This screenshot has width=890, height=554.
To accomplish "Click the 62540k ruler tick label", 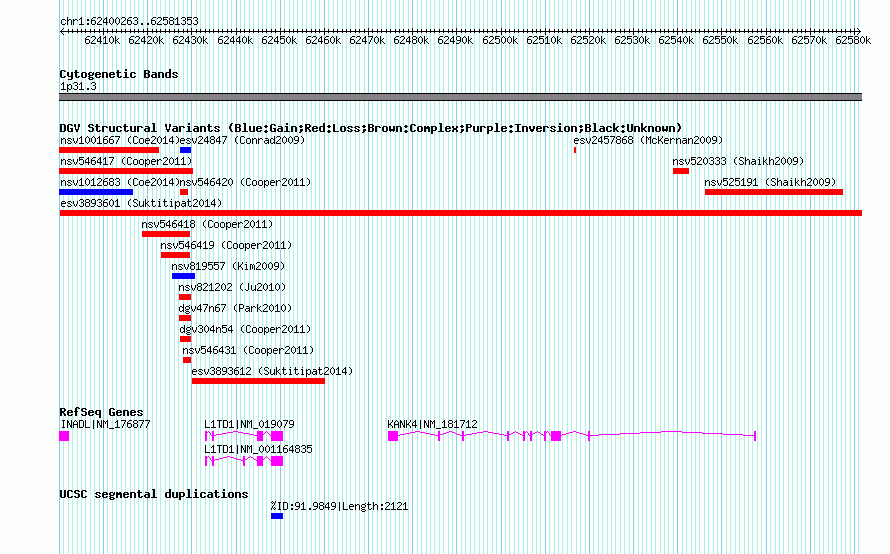I will (676, 41).
